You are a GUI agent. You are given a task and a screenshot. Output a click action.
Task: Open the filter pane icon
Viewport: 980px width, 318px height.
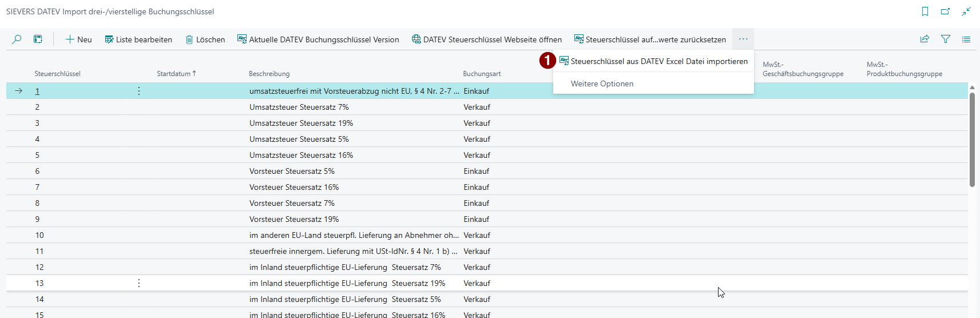click(946, 39)
